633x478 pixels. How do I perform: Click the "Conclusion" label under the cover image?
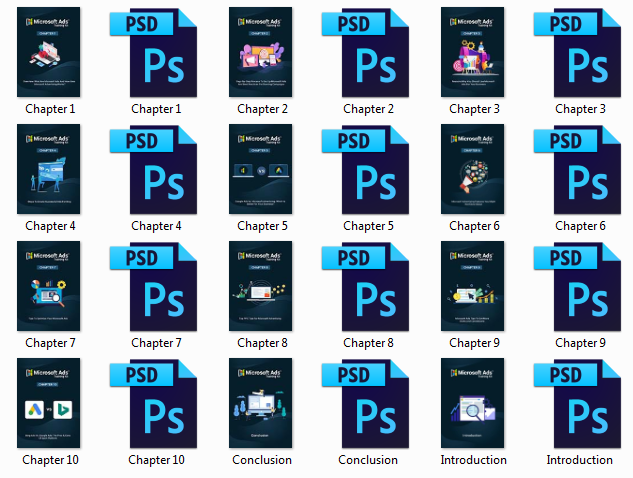[x=262, y=460]
